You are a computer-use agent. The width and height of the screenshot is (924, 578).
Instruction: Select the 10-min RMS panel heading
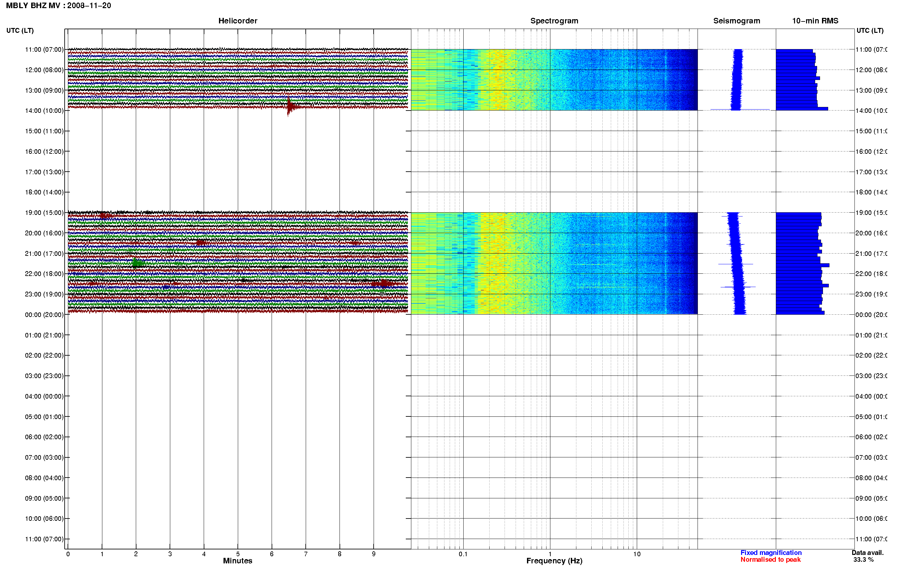(815, 21)
